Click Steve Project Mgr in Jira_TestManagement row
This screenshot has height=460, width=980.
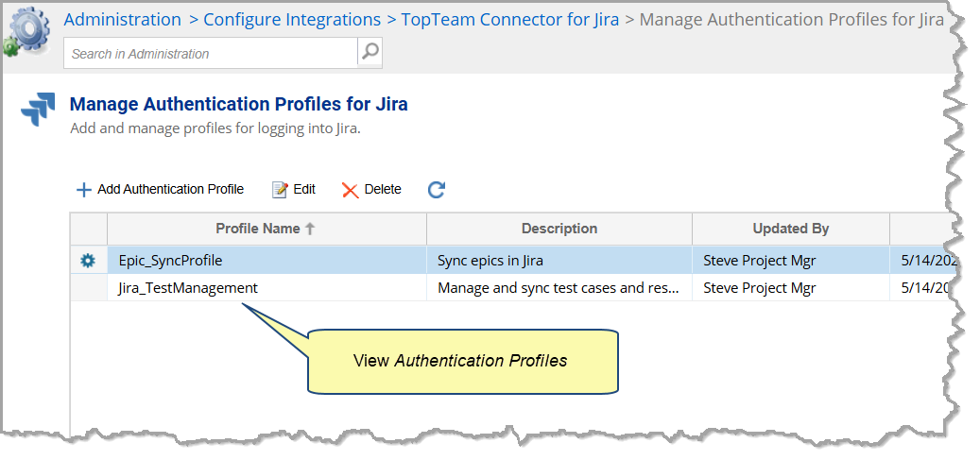pyautogui.click(x=760, y=288)
